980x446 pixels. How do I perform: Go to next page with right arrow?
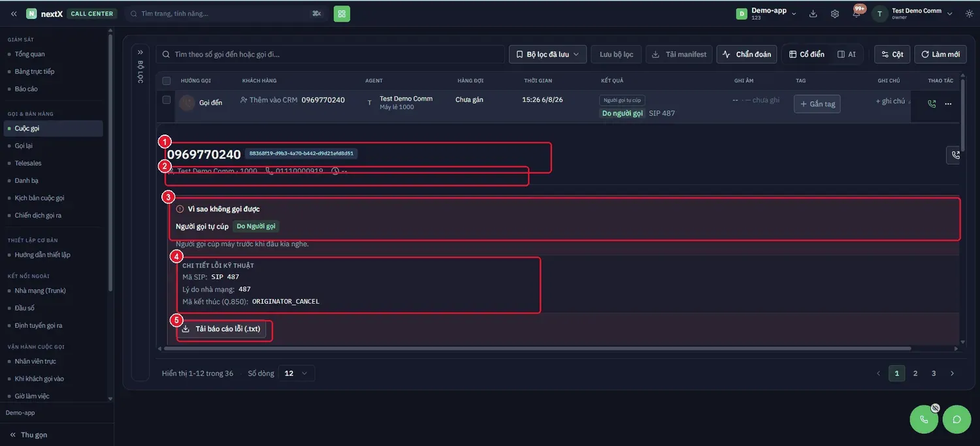tap(952, 374)
